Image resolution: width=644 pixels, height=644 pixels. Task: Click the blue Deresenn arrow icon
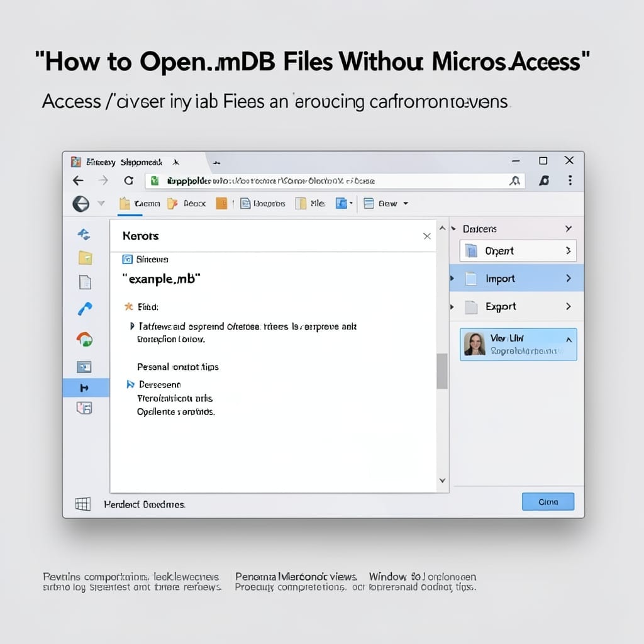click(131, 384)
